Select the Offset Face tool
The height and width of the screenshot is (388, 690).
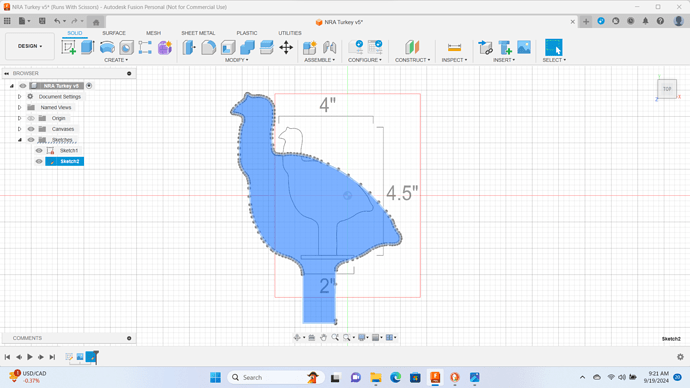[x=267, y=47]
